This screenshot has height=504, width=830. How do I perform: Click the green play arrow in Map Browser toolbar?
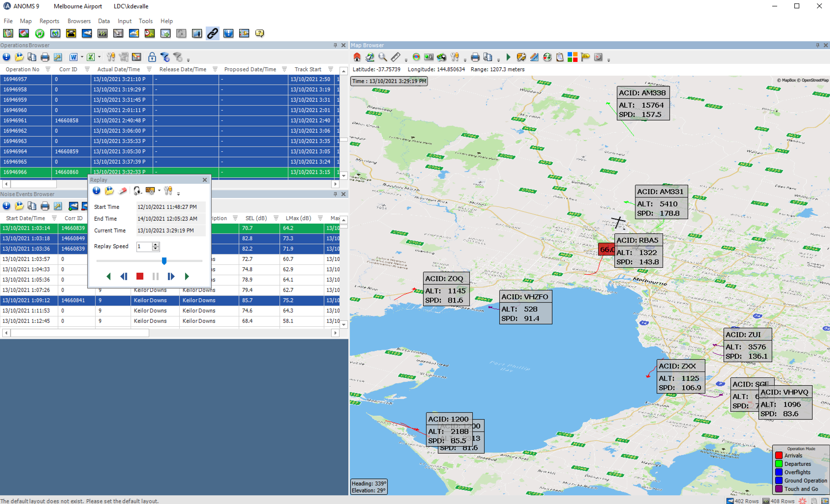508,57
